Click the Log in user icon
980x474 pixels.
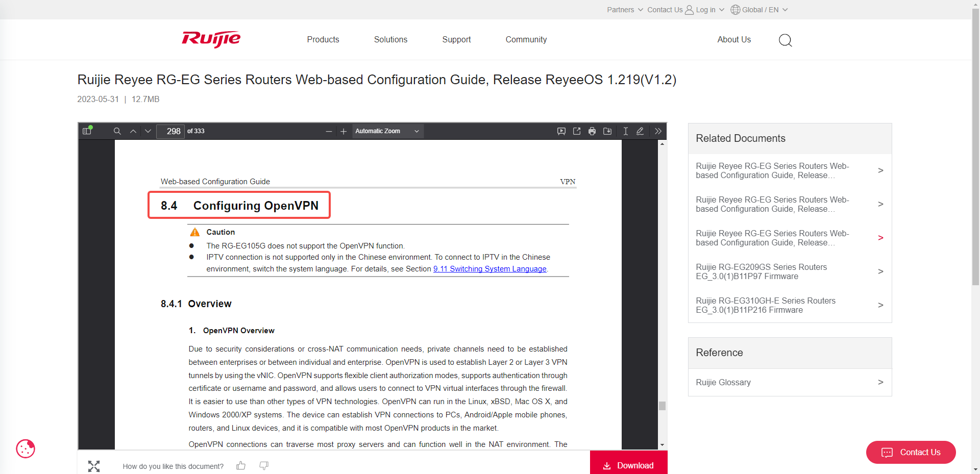pyautogui.click(x=689, y=10)
